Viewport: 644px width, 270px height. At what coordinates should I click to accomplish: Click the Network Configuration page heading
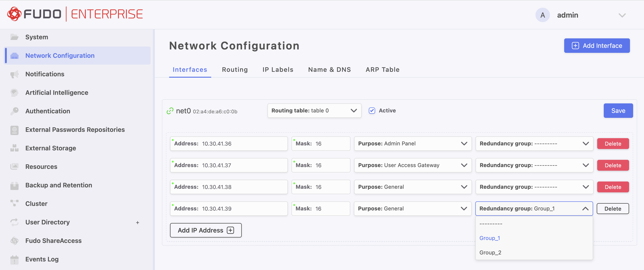[234, 46]
